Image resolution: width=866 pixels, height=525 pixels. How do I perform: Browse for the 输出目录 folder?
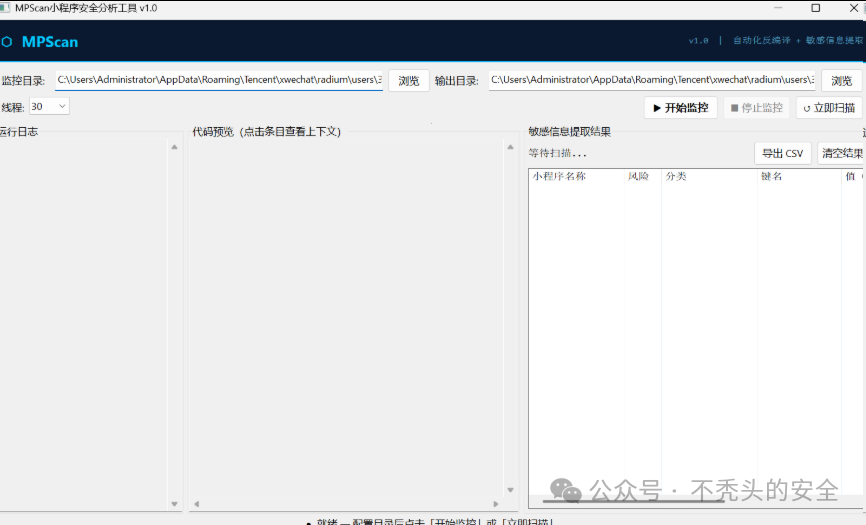pos(842,81)
